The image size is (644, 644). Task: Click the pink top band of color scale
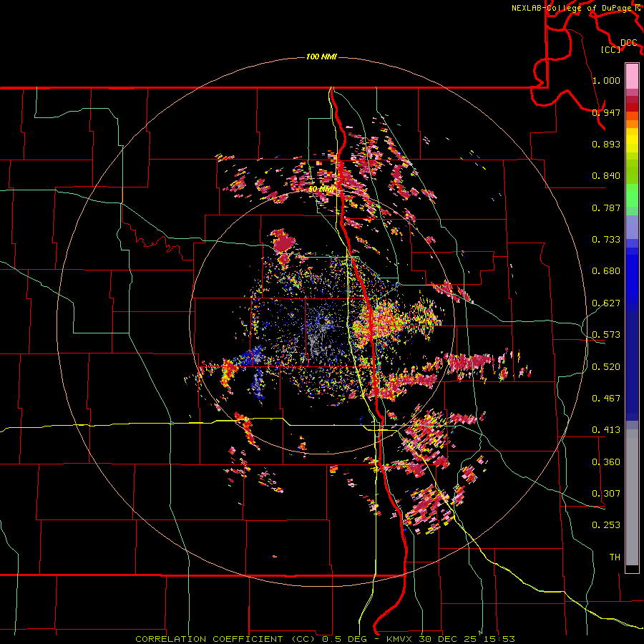pos(632,76)
